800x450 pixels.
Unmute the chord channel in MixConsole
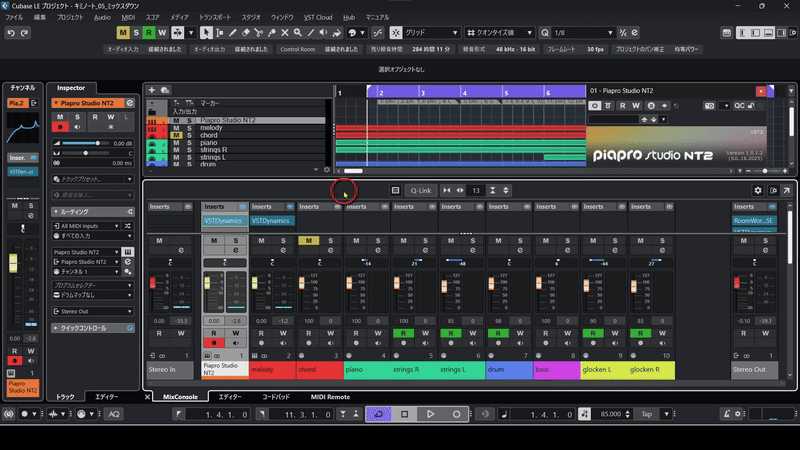309,240
